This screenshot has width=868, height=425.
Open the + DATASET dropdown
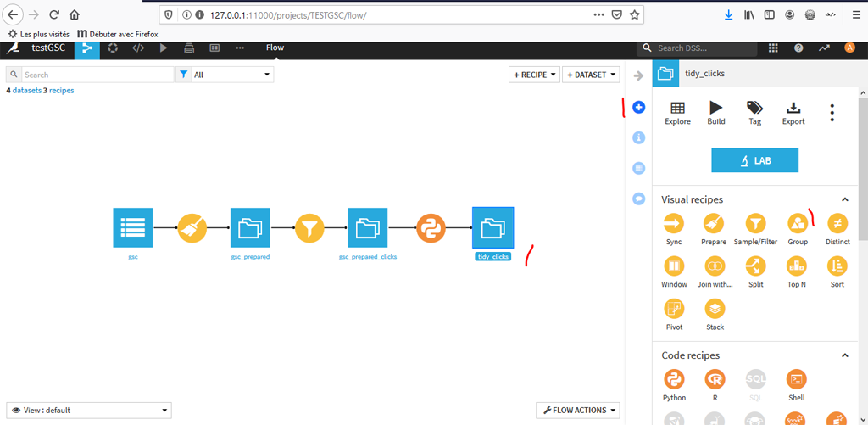591,75
